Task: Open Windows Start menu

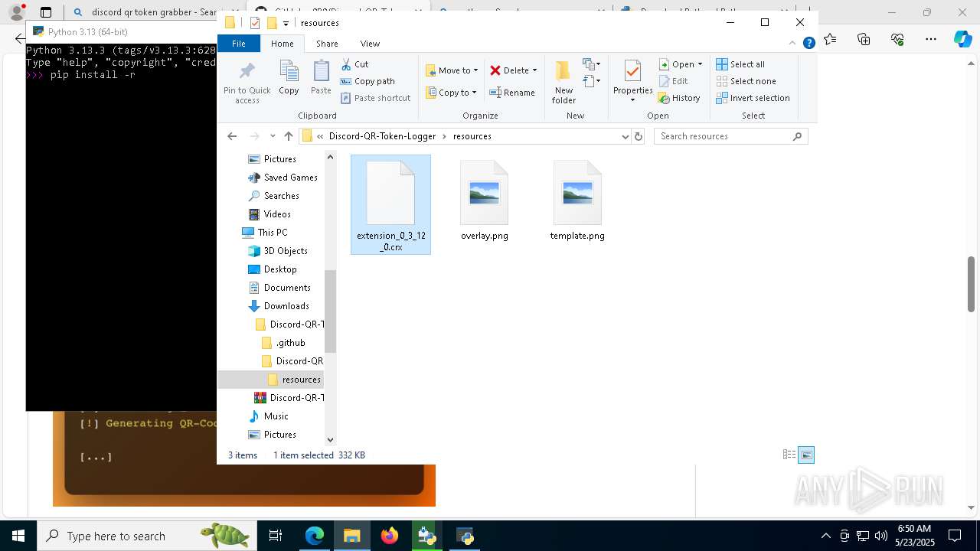Action: pos(18,536)
